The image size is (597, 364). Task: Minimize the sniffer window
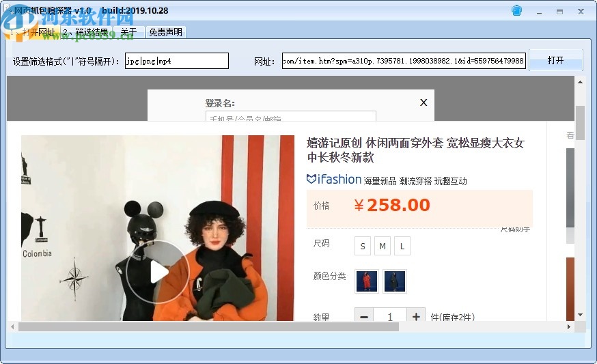tap(539, 12)
